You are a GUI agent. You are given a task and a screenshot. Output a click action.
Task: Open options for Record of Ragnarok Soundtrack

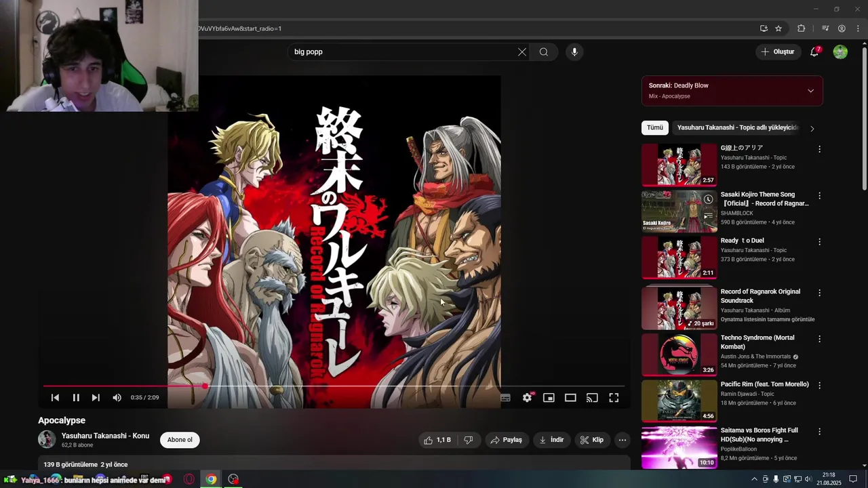click(819, 293)
